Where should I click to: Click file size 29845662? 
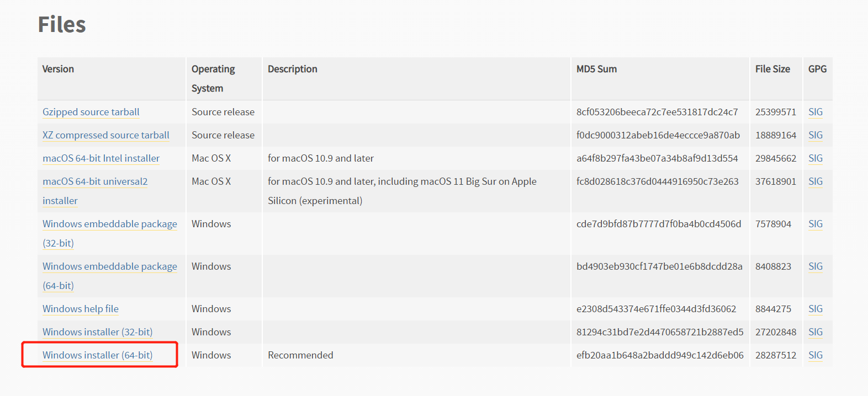point(776,158)
